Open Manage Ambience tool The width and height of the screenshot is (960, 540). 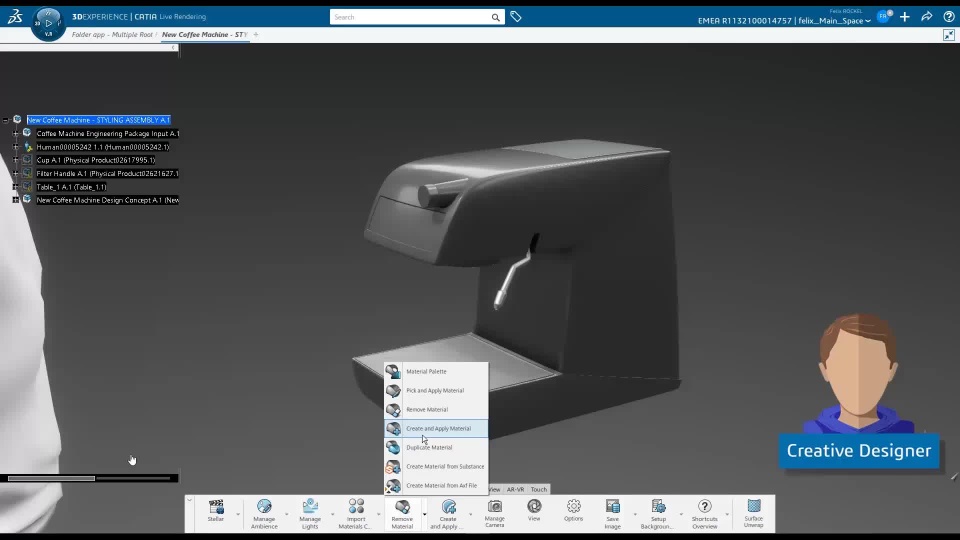click(264, 513)
